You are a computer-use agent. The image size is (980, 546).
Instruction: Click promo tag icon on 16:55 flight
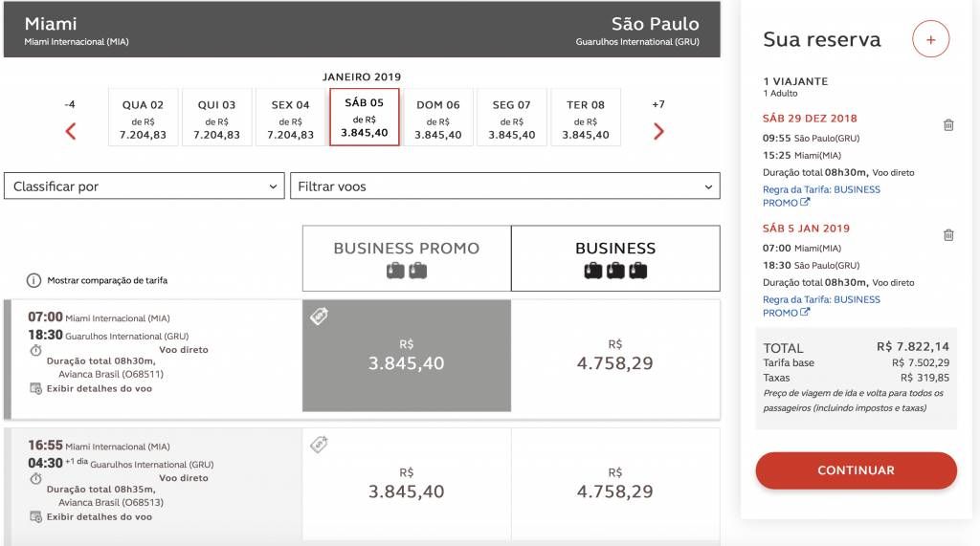[x=319, y=445]
